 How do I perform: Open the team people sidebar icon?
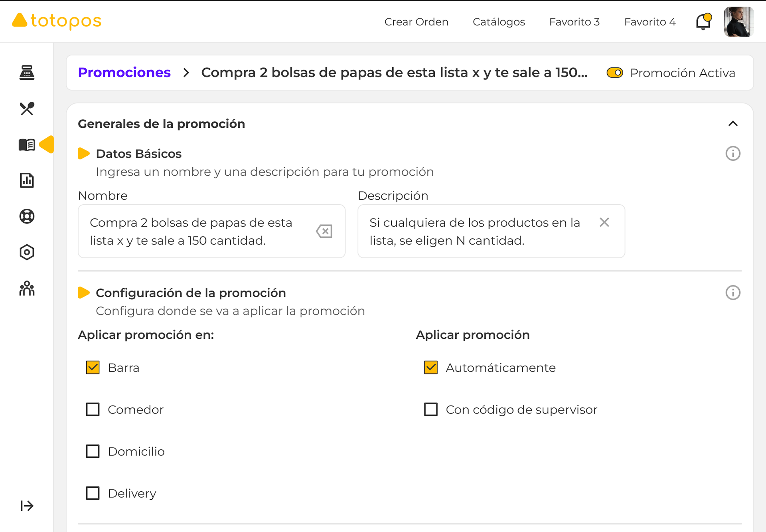27,288
